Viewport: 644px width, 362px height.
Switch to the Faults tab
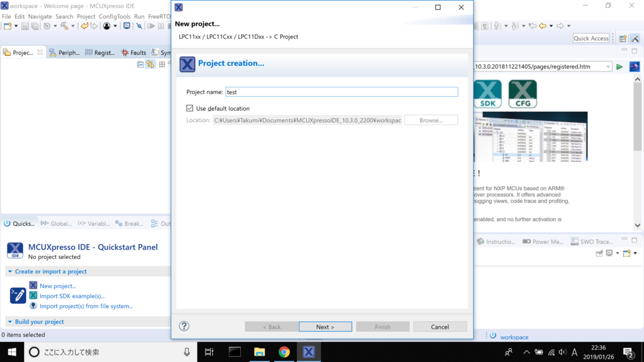[x=133, y=53]
